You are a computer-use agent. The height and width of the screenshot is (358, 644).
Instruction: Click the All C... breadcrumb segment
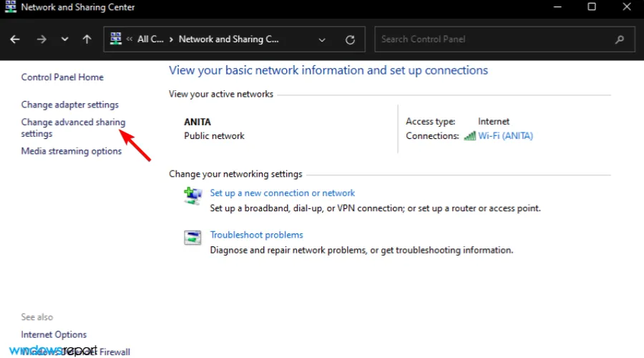click(x=150, y=39)
